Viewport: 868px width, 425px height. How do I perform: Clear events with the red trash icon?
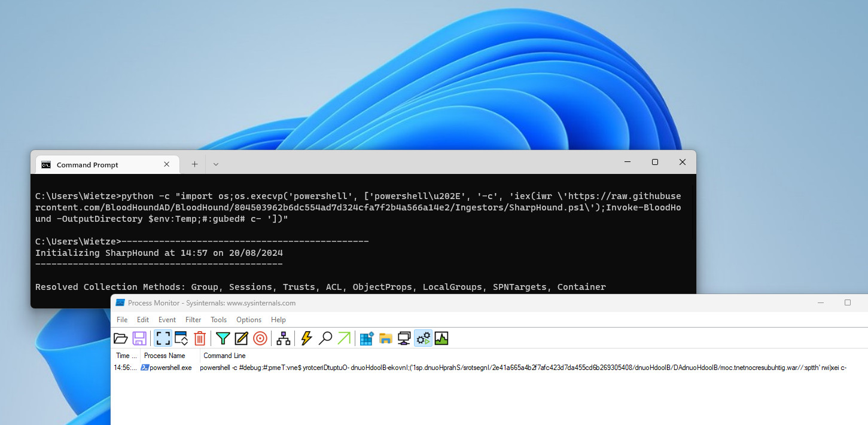tap(200, 338)
